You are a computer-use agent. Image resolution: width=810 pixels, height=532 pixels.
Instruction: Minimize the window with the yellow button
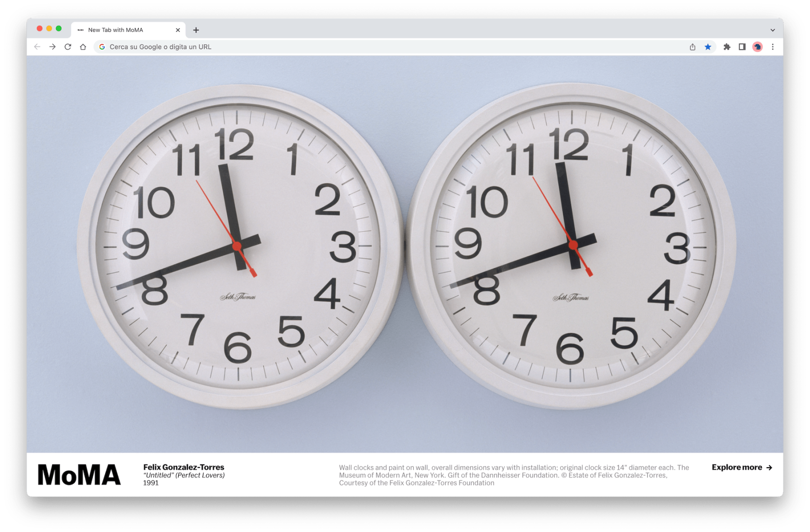[49, 28]
